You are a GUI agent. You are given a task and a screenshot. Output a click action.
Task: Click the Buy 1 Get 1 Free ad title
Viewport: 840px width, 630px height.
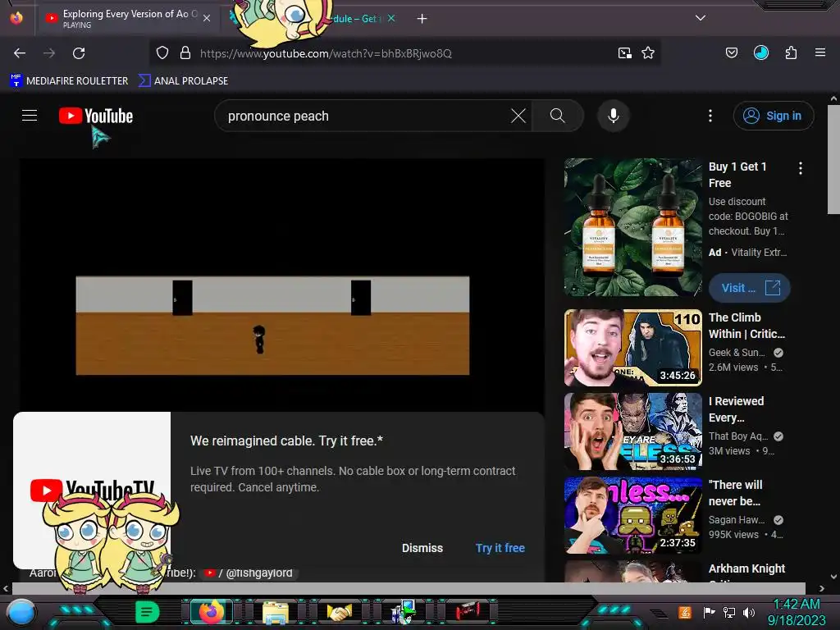point(737,175)
